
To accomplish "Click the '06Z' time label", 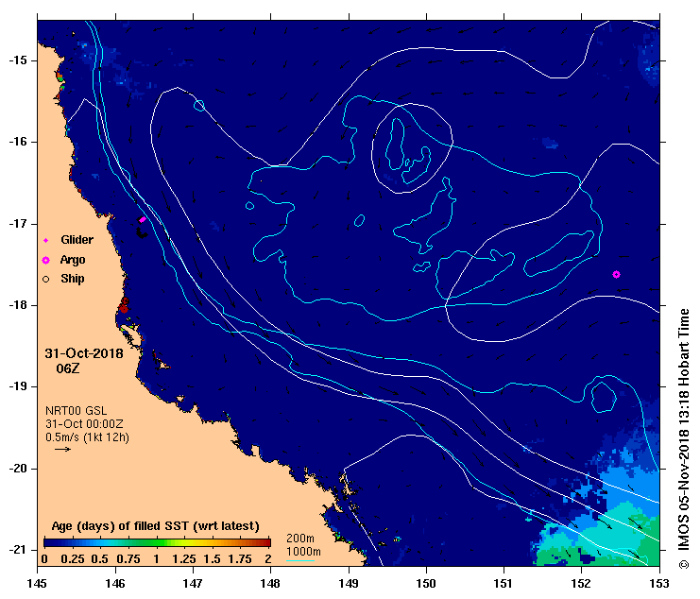I will click(68, 368).
